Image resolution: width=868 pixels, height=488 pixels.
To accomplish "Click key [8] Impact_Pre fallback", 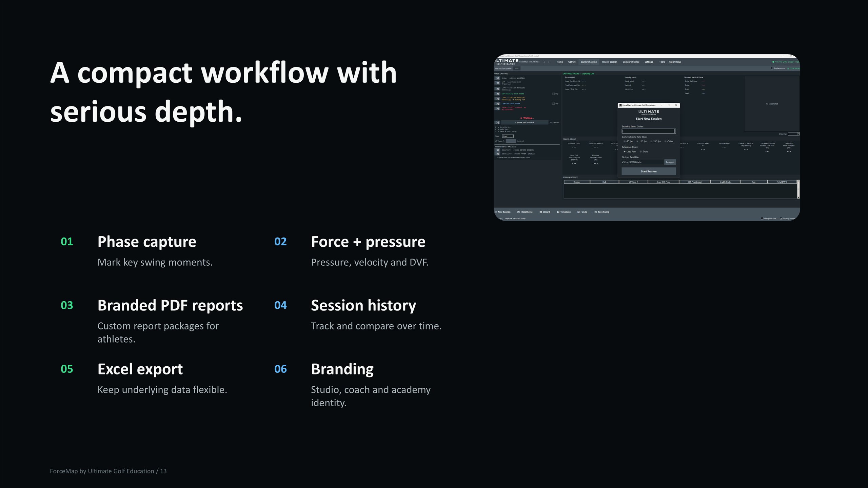I will click(497, 150).
